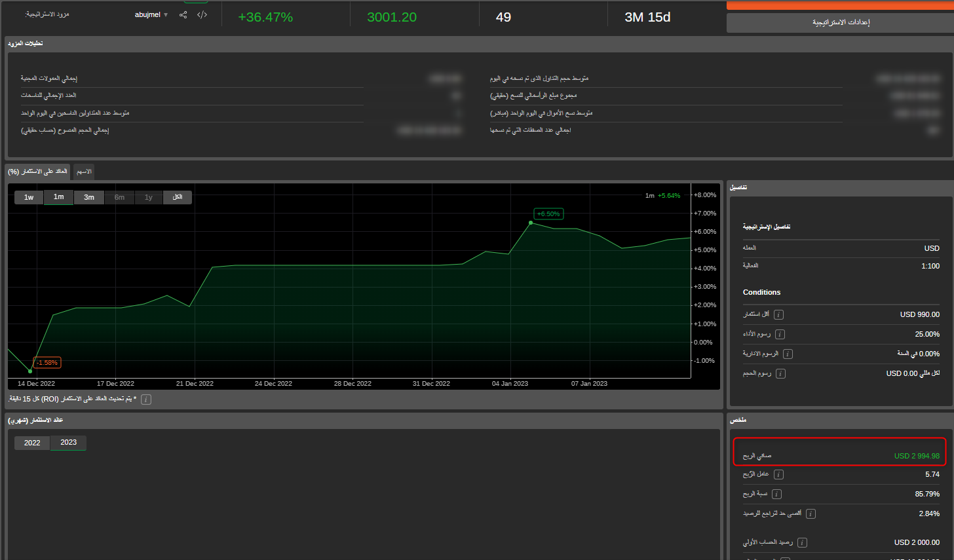954x560 pixels.
Task: Click the 04 Jan 2023 axis date label
Action: (x=510, y=384)
